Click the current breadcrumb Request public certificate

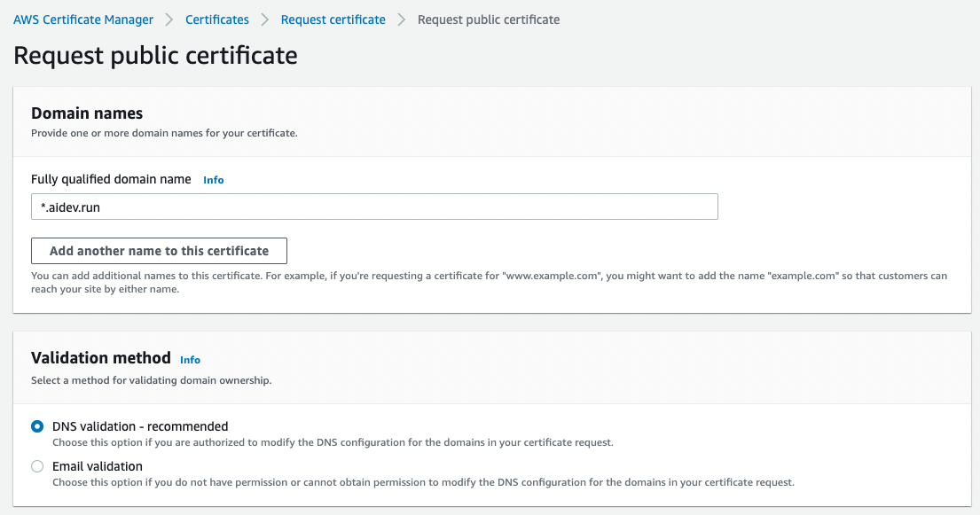point(488,19)
